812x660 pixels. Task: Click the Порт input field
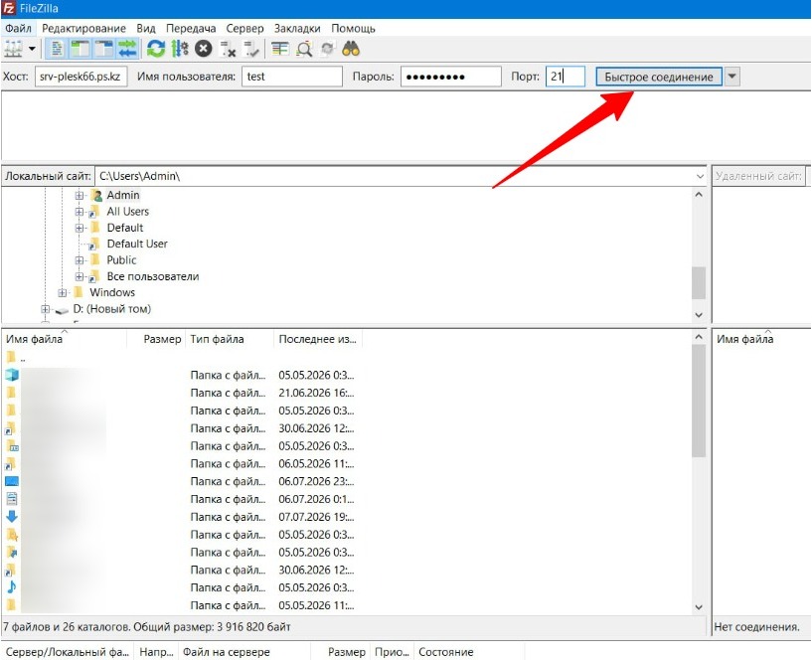[565, 77]
